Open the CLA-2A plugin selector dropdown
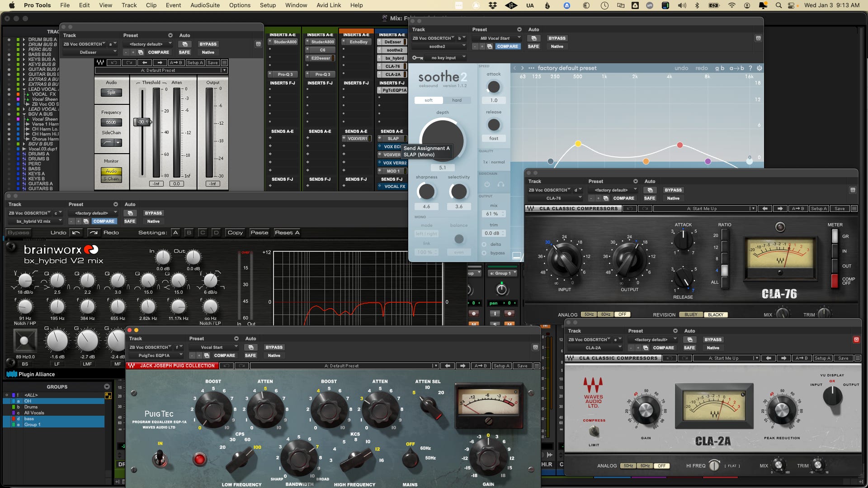 pos(596,348)
